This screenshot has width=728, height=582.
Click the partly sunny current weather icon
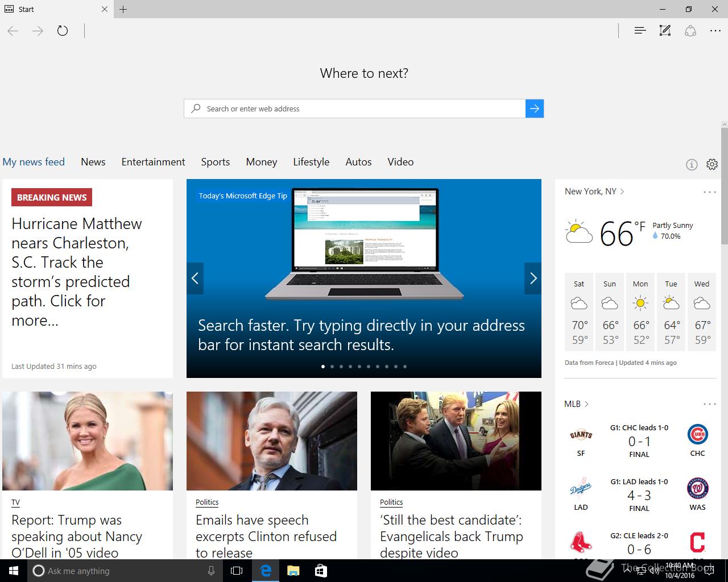click(579, 232)
